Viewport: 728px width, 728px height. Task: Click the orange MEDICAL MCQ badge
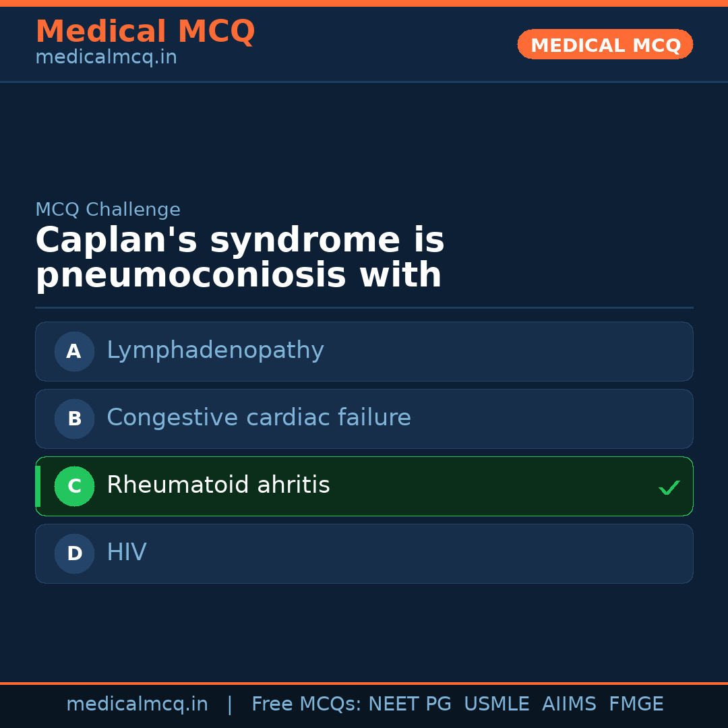click(x=605, y=44)
